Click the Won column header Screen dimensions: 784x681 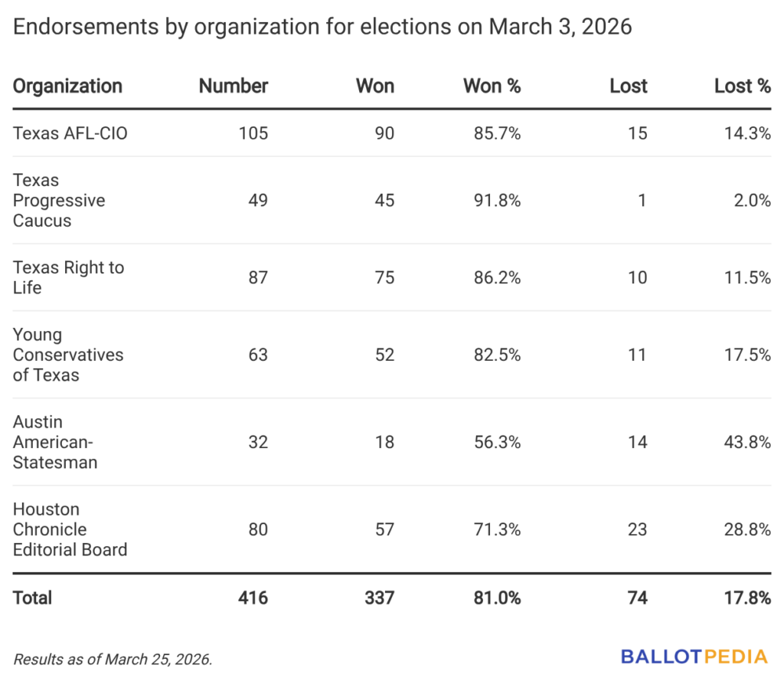pos(375,86)
